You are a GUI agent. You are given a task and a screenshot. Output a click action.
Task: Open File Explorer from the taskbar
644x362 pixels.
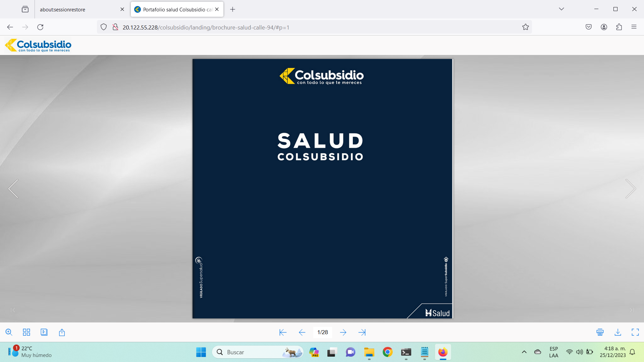click(x=369, y=352)
